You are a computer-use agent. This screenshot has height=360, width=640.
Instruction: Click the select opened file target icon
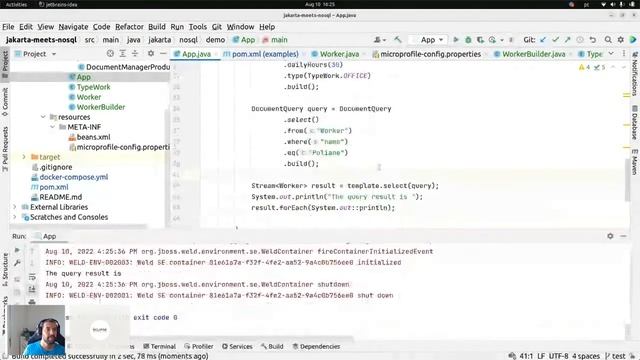(x=110, y=54)
